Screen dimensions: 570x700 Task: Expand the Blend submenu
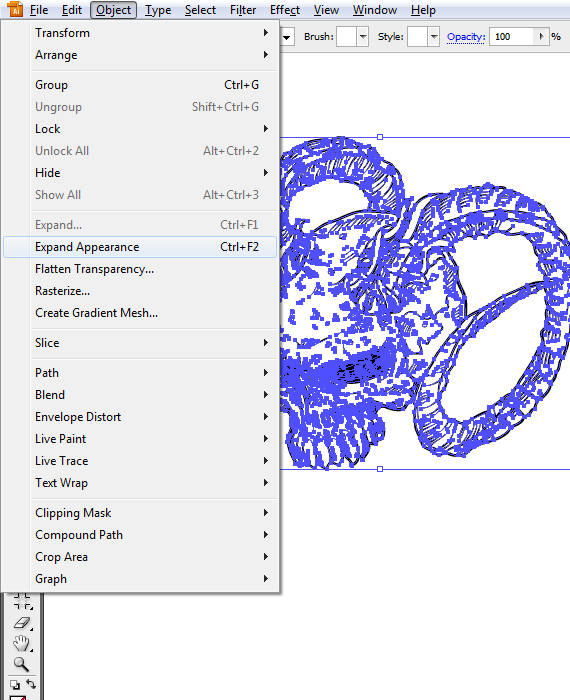coord(140,395)
